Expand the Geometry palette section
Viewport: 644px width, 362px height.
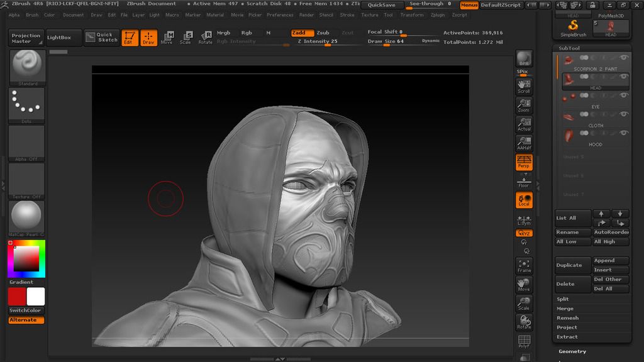tap(572, 351)
